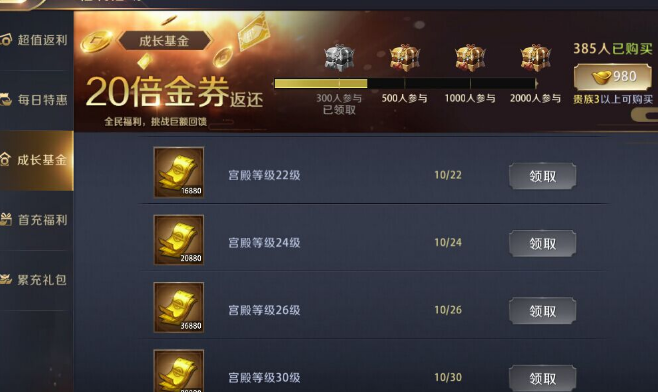Open the 500人参与 golden chest
Image resolution: width=658 pixels, height=392 pixels.
[x=405, y=58]
